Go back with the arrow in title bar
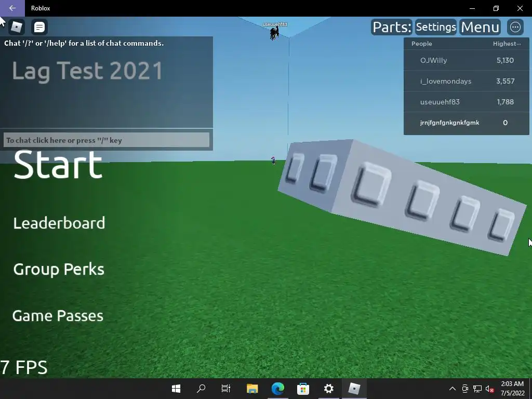The width and height of the screenshot is (532, 399). (x=12, y=8)
